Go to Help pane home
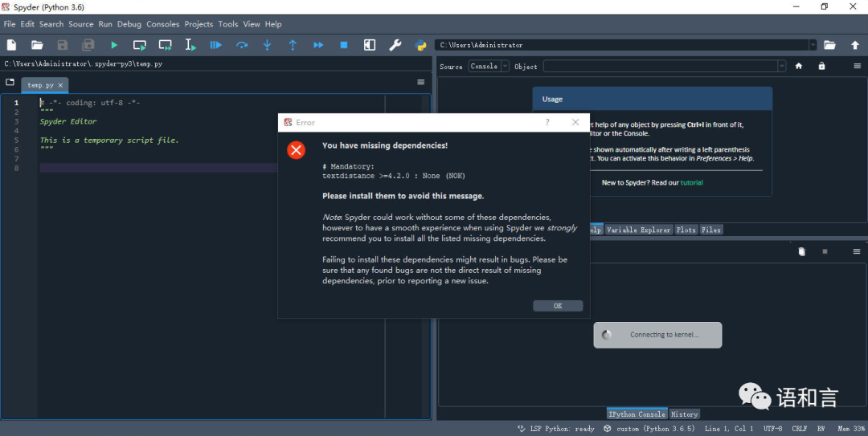Screen dimensions: 868x436 pos(799,66)
